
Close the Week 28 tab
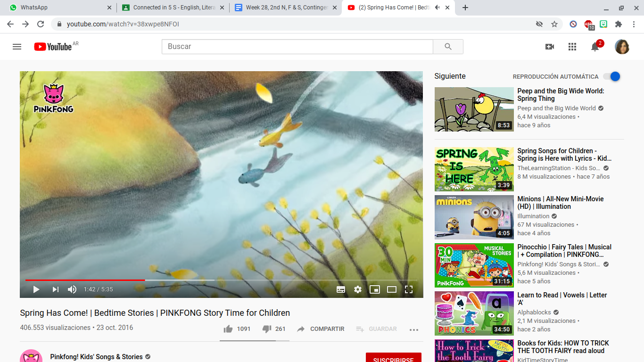335,8
